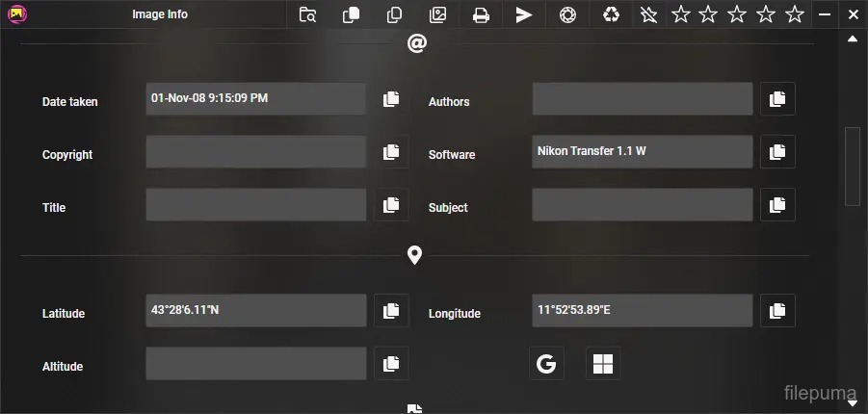The height and width of the screenshot is (414, 868).
Task: Click the recycle icon in toolbar
Action: 611,14
